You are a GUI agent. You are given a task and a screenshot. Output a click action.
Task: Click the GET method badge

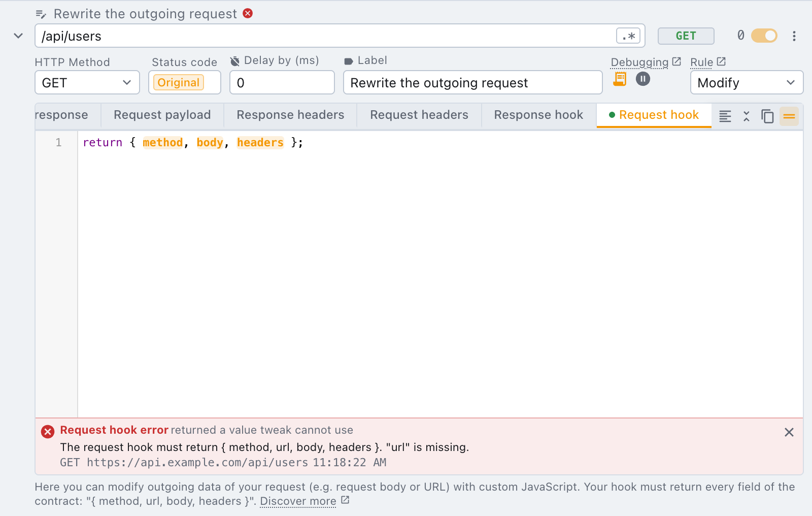[686, 36]
